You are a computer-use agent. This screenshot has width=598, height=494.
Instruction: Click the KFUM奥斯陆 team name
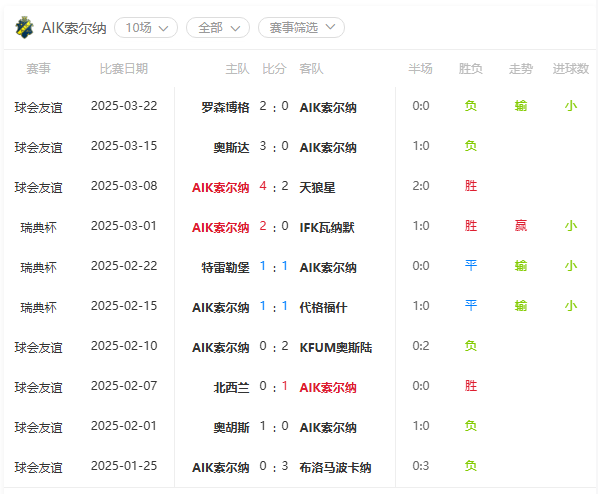[336, 348]
